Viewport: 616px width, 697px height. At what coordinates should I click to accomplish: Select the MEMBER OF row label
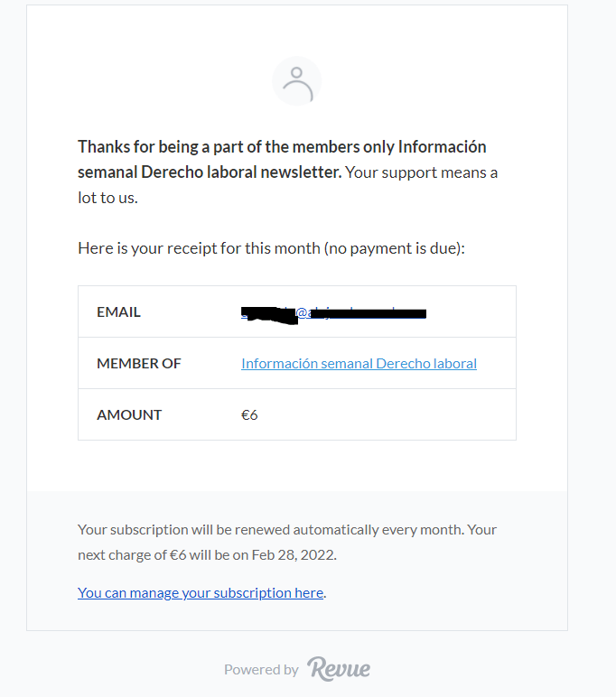coord(139,364)
